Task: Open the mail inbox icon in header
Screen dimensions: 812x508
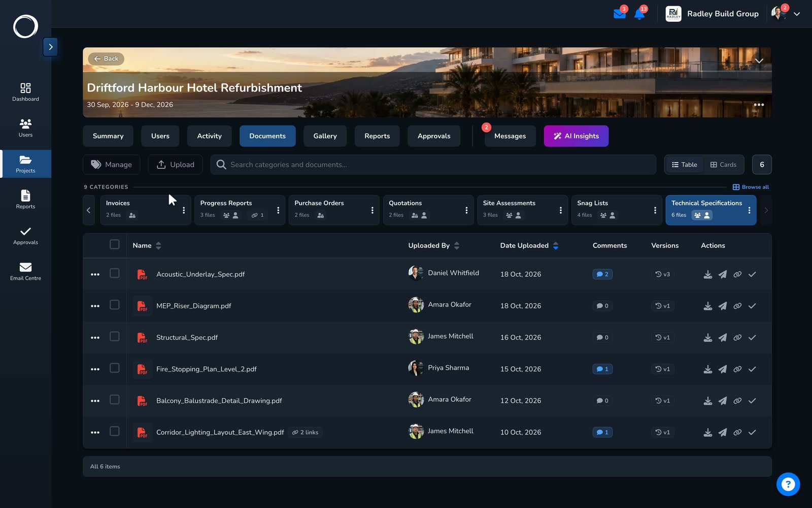Action: click(620, 14)
